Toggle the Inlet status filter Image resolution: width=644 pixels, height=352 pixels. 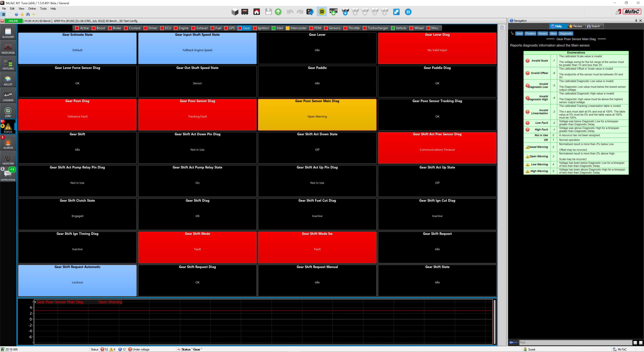(277, 28)
